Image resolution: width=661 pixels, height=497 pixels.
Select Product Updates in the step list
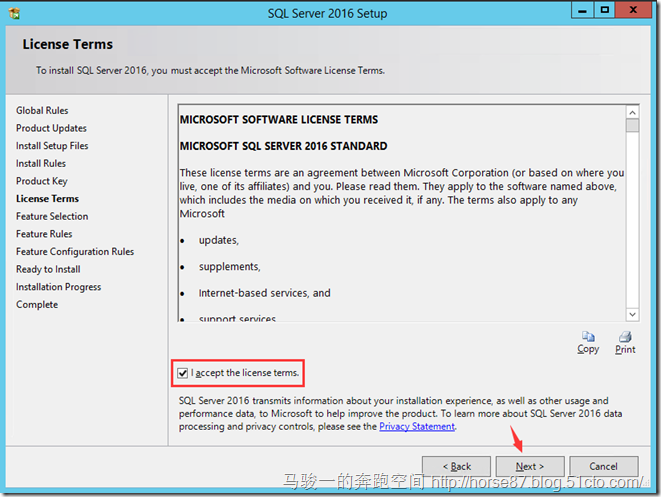pos(51,128)
